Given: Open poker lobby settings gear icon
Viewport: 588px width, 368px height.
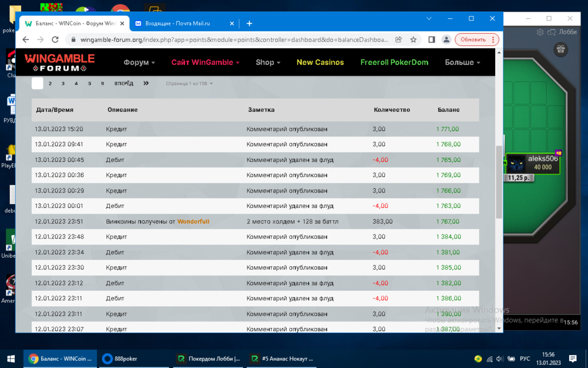Looking at the screenshot, I should 540,32.
